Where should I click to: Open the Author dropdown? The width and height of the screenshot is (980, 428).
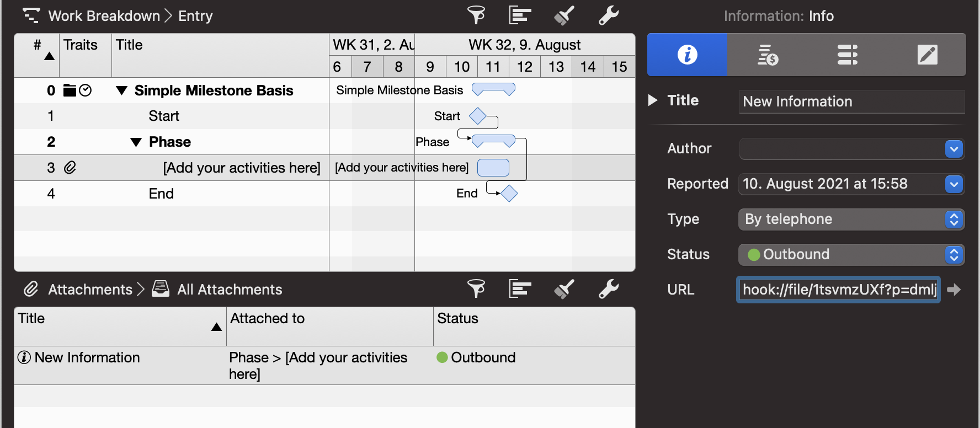click(x=954, y=149)
